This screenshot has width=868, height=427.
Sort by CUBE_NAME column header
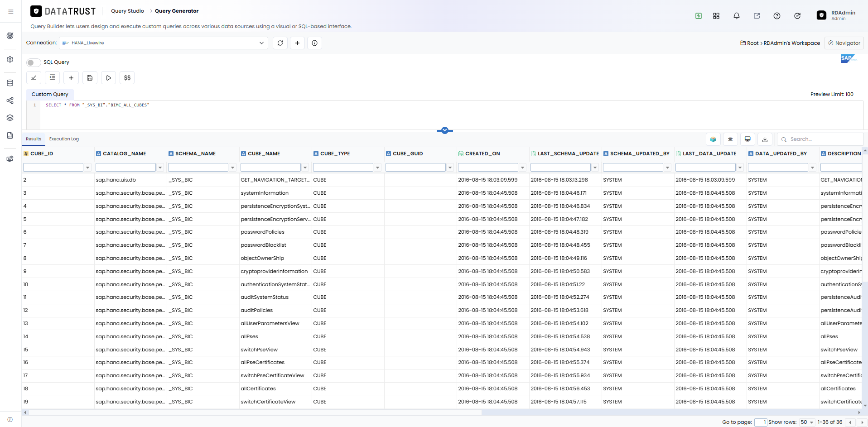tap(264, 154)
